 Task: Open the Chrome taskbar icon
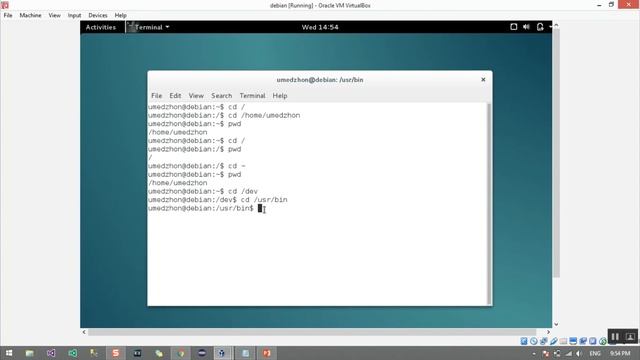tap(180, 353)
